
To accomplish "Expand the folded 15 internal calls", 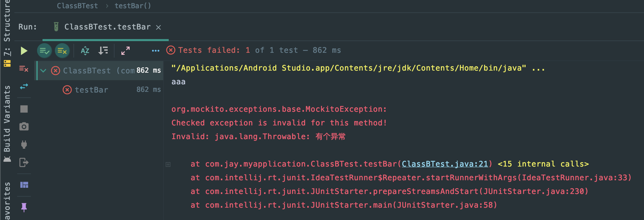I will [x=543, y=164].
